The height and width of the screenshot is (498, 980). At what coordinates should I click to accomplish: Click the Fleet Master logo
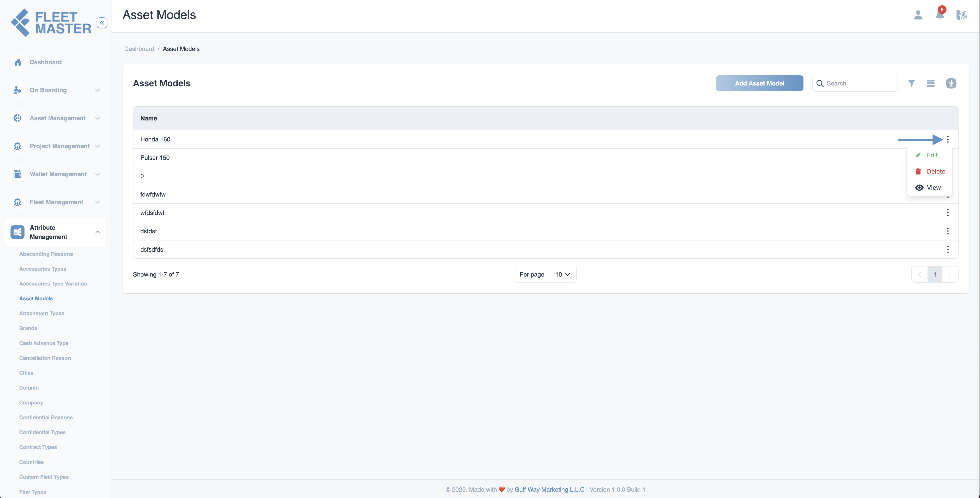51,23
